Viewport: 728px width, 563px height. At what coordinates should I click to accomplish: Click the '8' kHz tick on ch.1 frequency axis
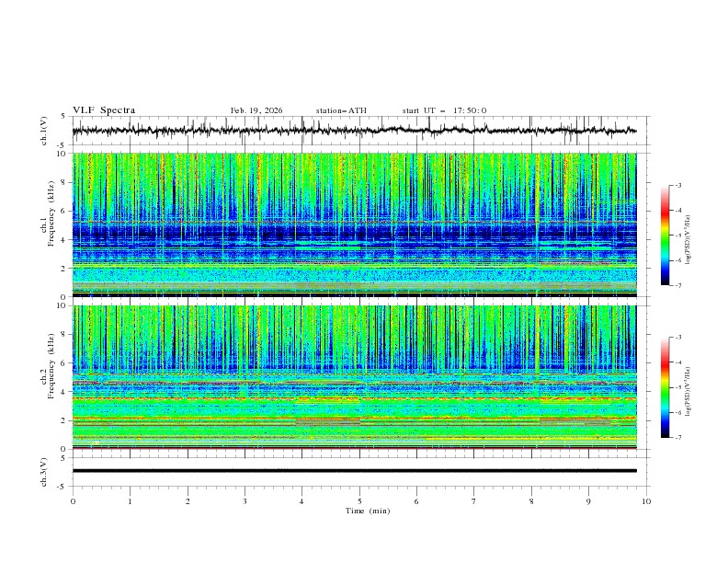65,182
